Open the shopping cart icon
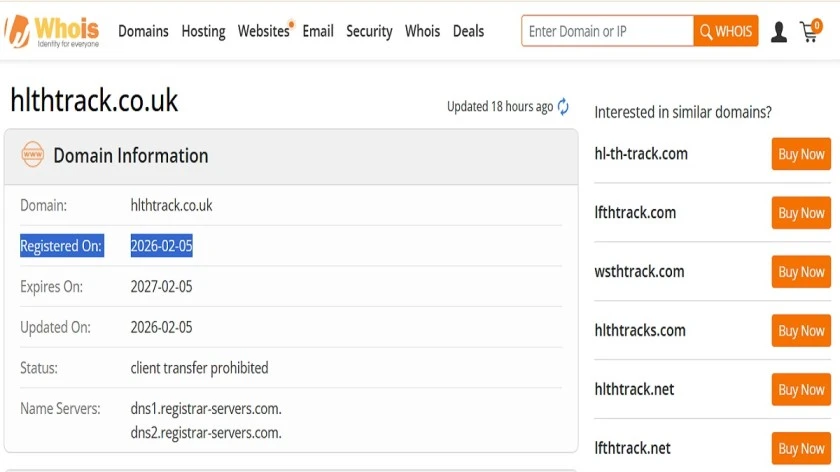The height and width of the screenshot is (472, 840). point(811,31)
